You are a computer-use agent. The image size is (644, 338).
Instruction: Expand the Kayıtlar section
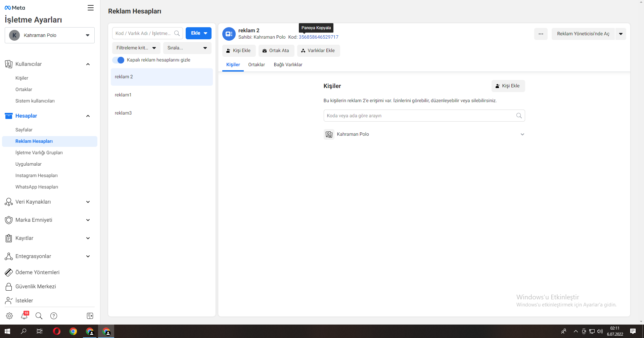(x=88, y=238)
